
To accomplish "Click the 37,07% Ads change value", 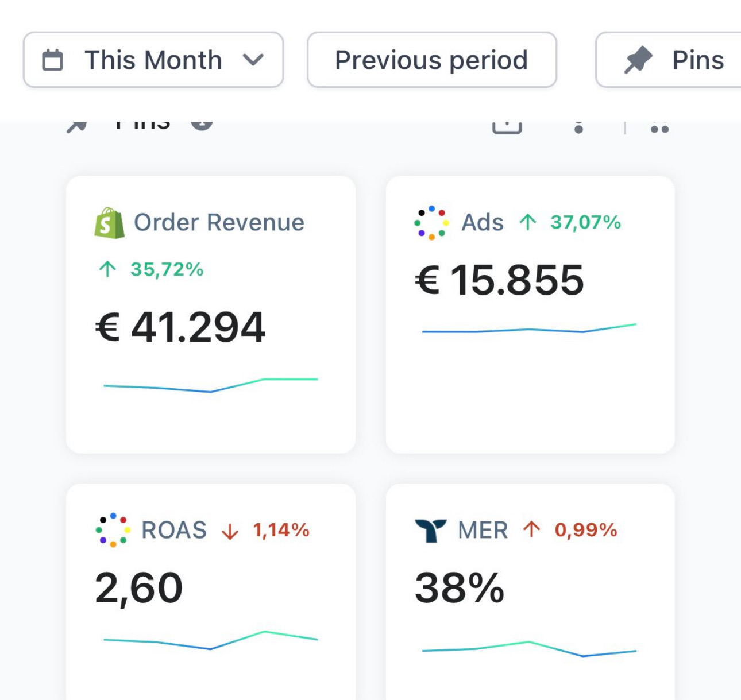I will coord(585,222).
